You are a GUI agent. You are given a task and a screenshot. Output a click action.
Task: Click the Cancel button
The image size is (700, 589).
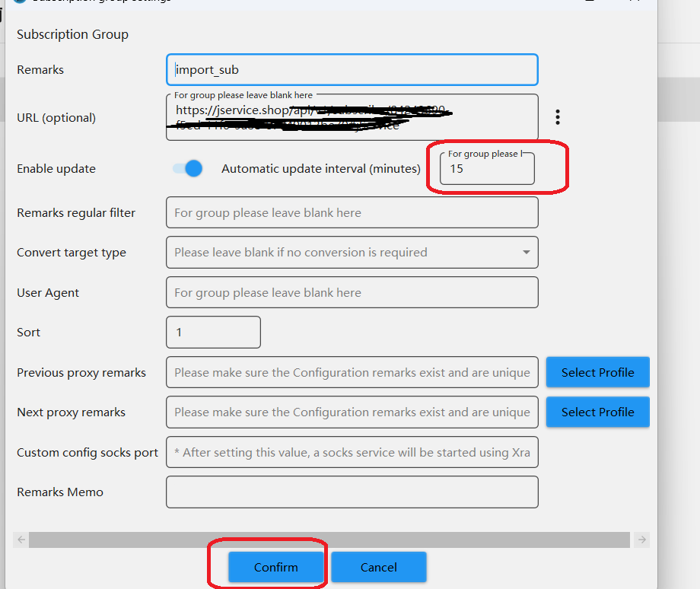tap(378, 567)
